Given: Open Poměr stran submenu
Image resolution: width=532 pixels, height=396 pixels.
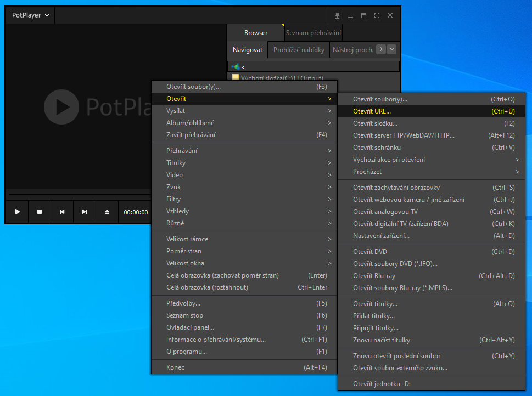Looking at the screenshot, I should click(x=244, y=251).
